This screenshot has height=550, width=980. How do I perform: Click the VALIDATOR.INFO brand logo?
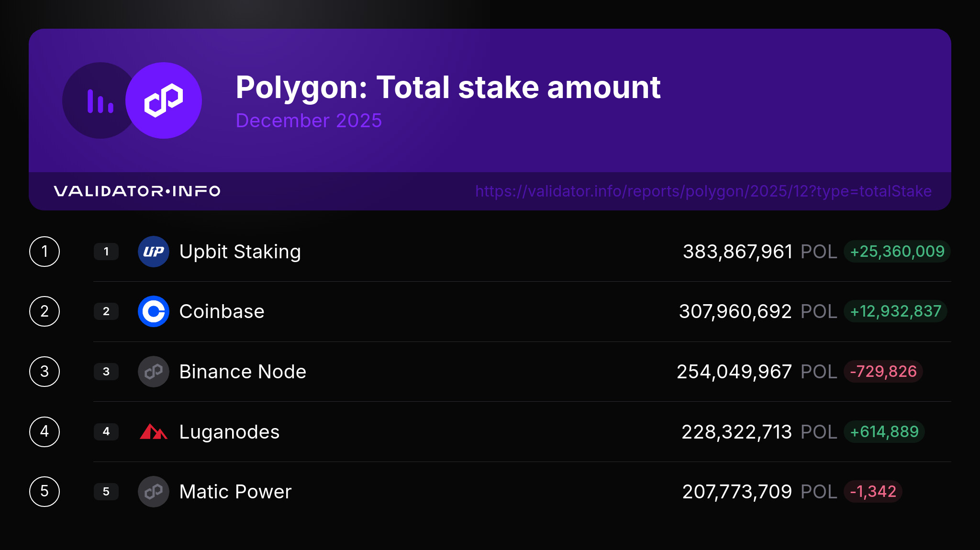137,191
